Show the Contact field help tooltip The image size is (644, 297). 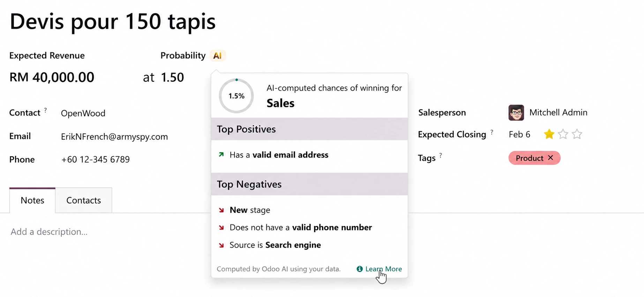click(x=45, y=110)
